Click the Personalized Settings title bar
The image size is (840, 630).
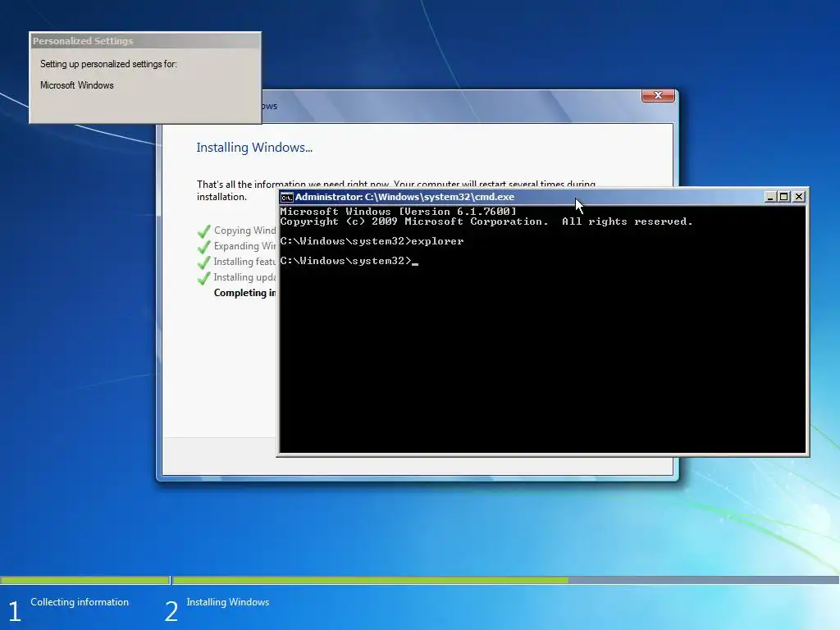(x=145, y=41)
